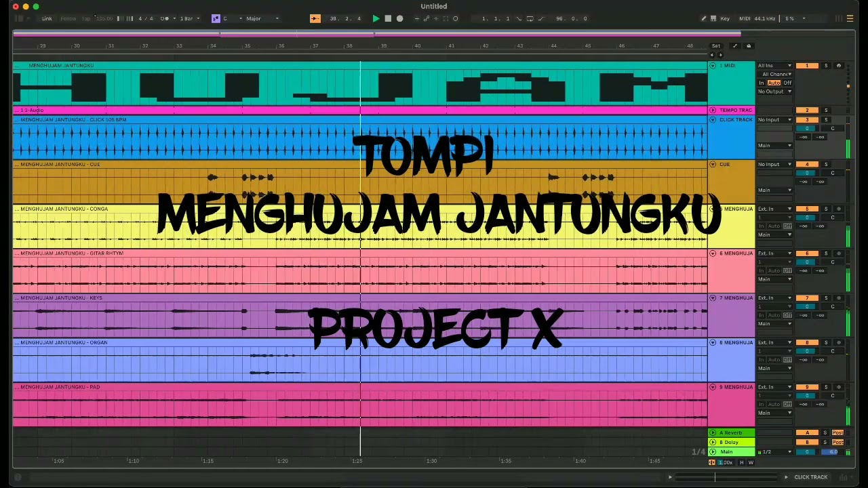Viewport: 868px width, 488px height.
Task: Open the All Ins input dropdown on track 1
Action: tap(774, 66)
